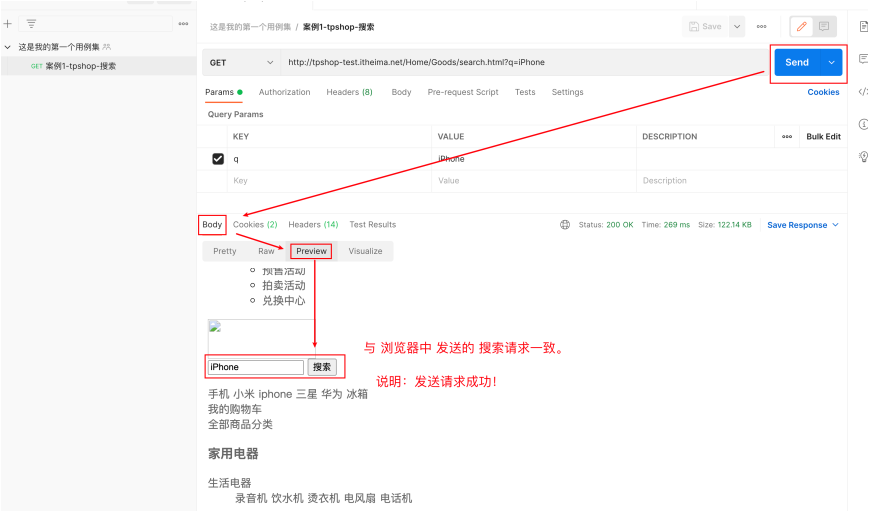Click Time: 269 ms indicator
This screenshot has height=511, width=880.
coord(666,224)
